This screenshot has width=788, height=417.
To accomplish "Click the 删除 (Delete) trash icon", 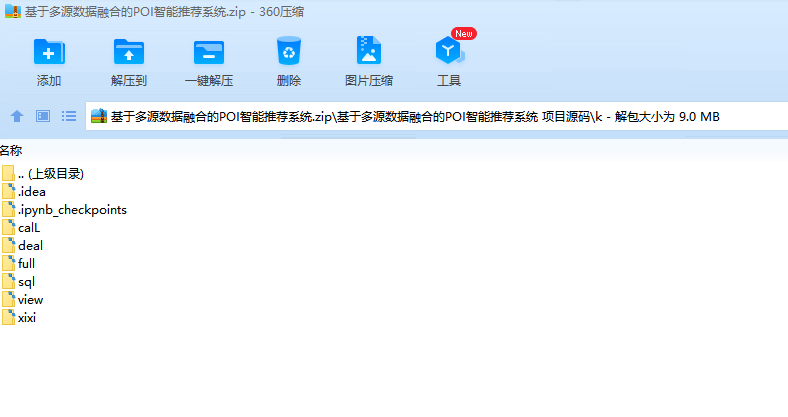I will [x=288, y=51].
